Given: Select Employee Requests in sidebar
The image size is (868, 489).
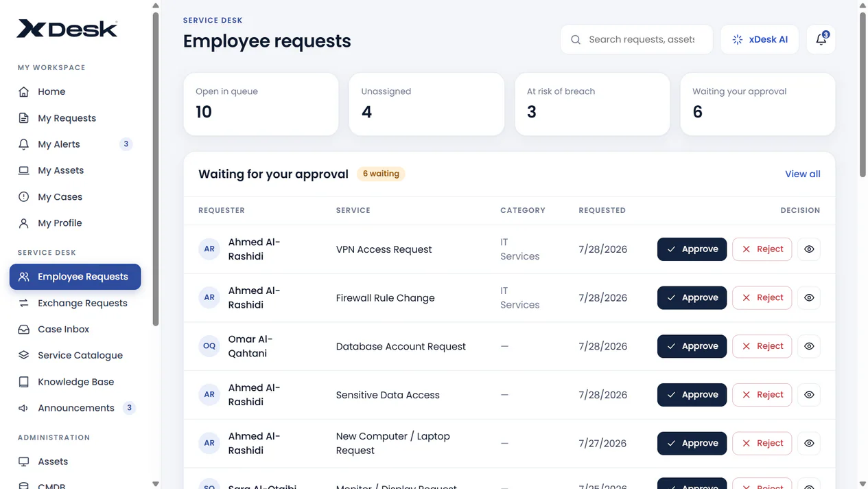Looking at the screenshot, I should pos(75,277).
